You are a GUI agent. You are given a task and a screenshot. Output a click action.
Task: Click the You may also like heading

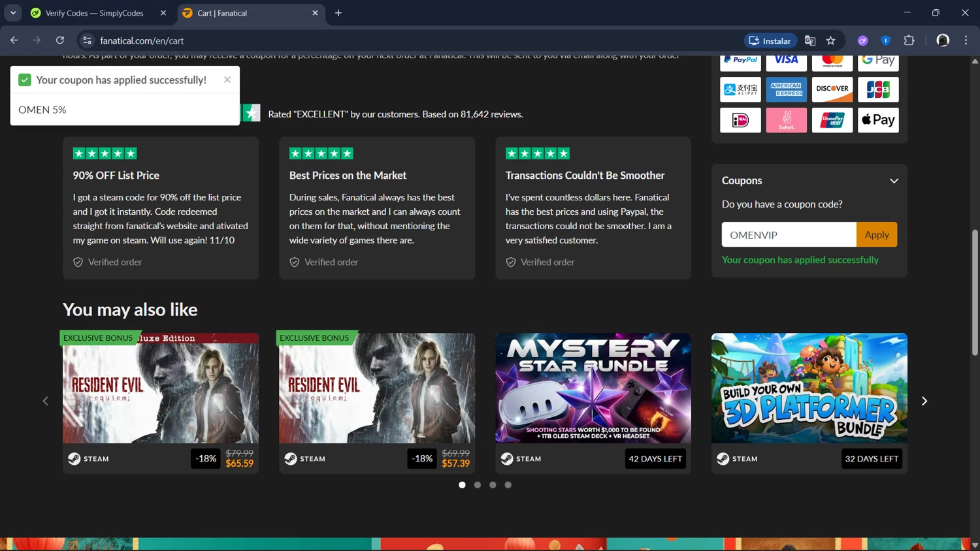point(130,309)
